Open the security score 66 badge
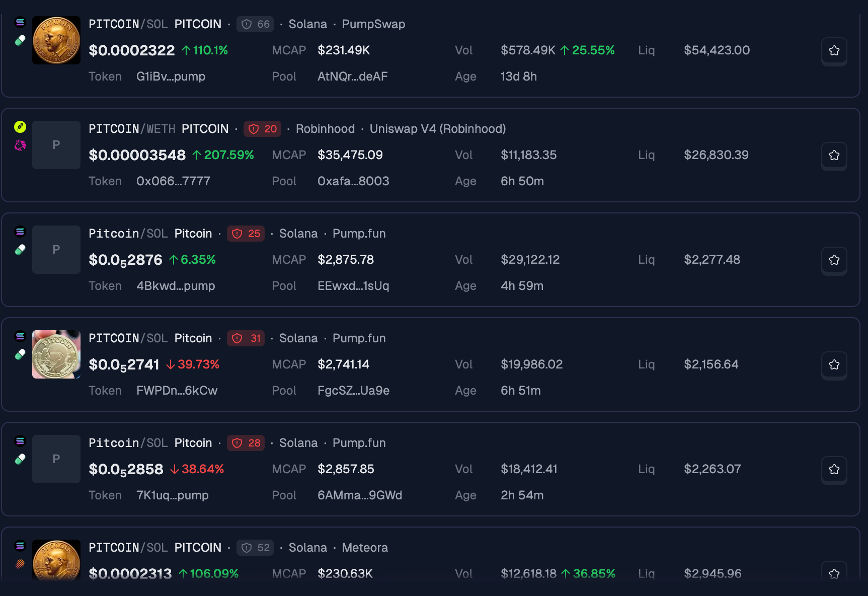This screenshot has width=868, height=596. (x=255, y=24)
